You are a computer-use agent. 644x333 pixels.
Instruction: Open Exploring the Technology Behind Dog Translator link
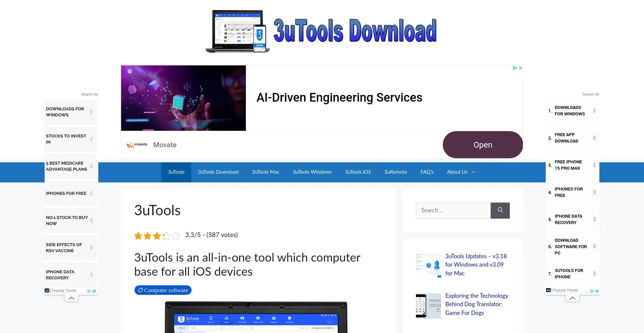tap(477, 304)
